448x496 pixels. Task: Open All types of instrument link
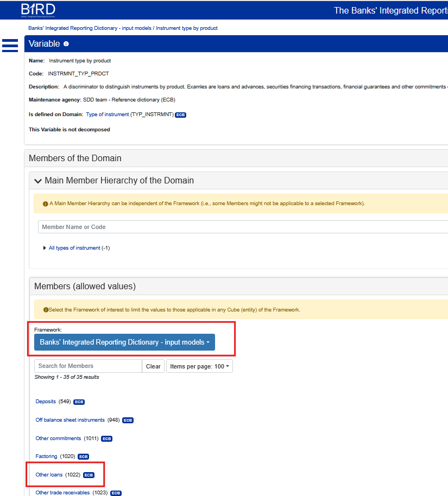click(x=74, y=248)
